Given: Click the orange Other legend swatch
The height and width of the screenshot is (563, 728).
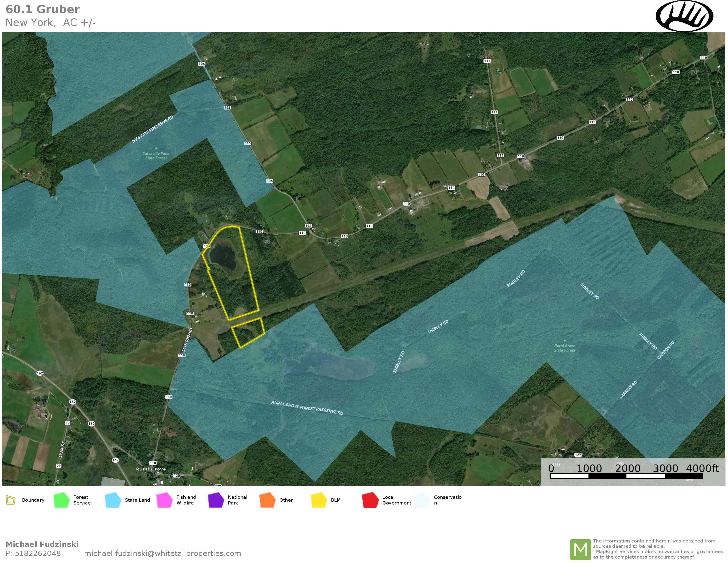Looking at the screenshot, I should tap(267, 500).
